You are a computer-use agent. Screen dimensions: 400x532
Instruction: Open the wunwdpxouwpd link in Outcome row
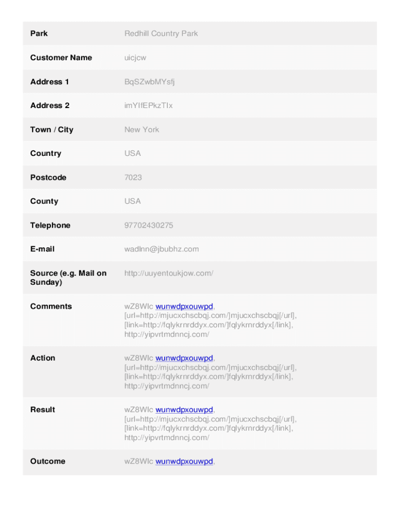point(184,461)
